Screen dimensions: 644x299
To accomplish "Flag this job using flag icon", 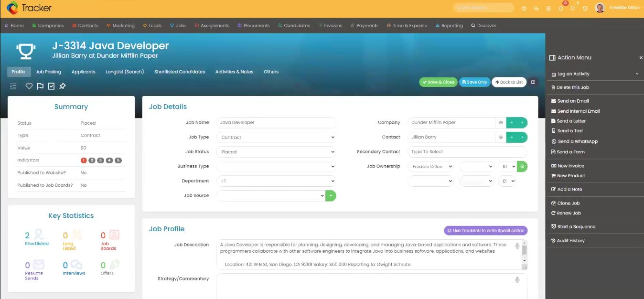I will coord(40,86).
